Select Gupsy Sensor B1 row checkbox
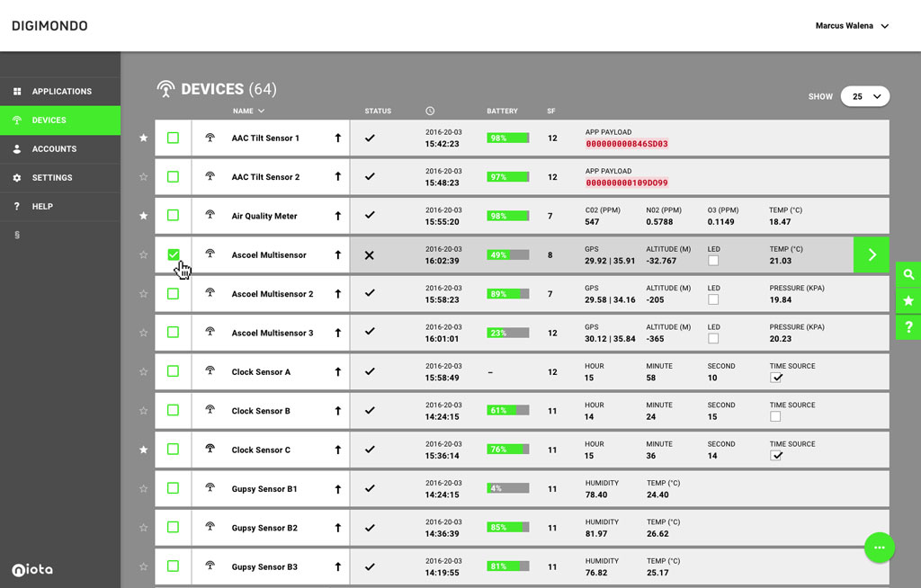 tap(173, 489)
